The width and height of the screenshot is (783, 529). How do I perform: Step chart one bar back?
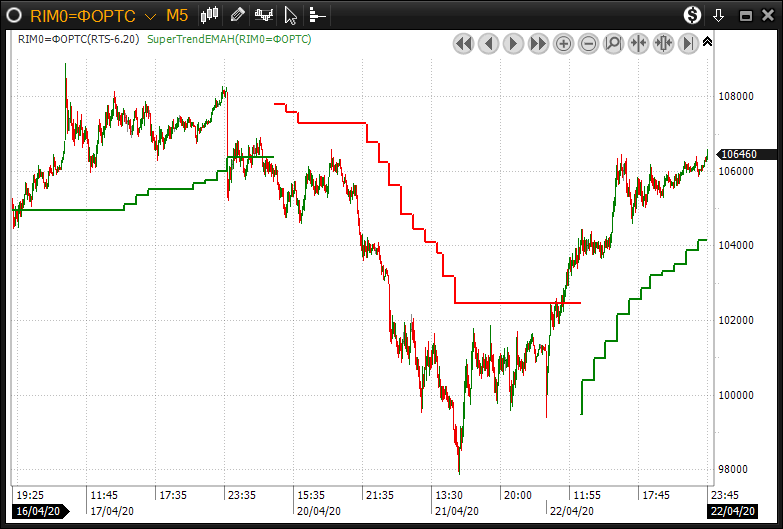coord(488,43)
